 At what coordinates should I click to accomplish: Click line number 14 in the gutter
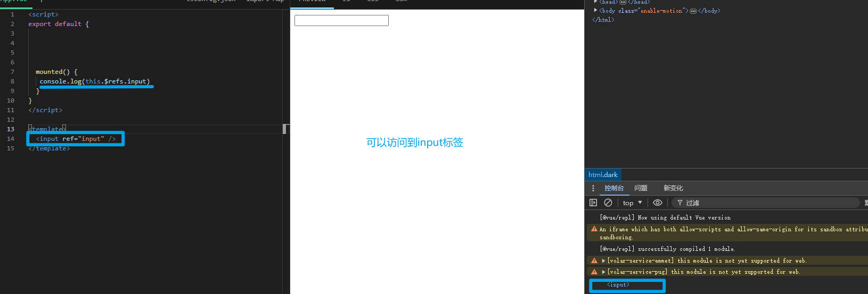(x=11, y=139)
